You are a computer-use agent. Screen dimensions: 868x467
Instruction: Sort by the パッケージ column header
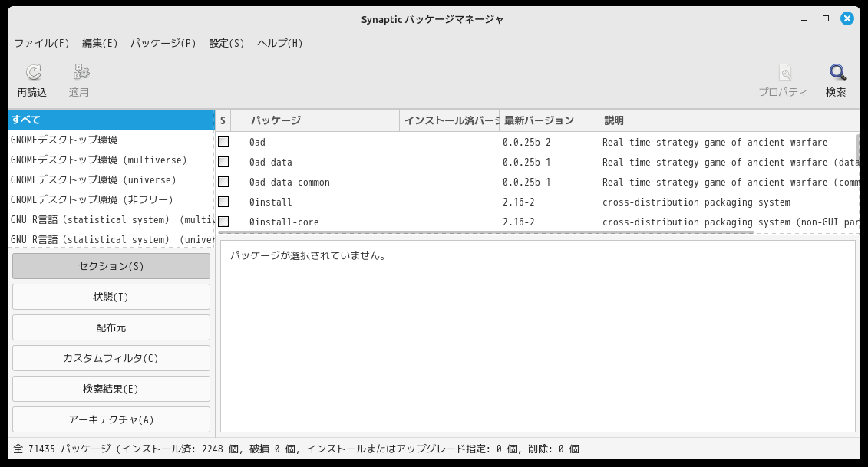coord(322,120)
